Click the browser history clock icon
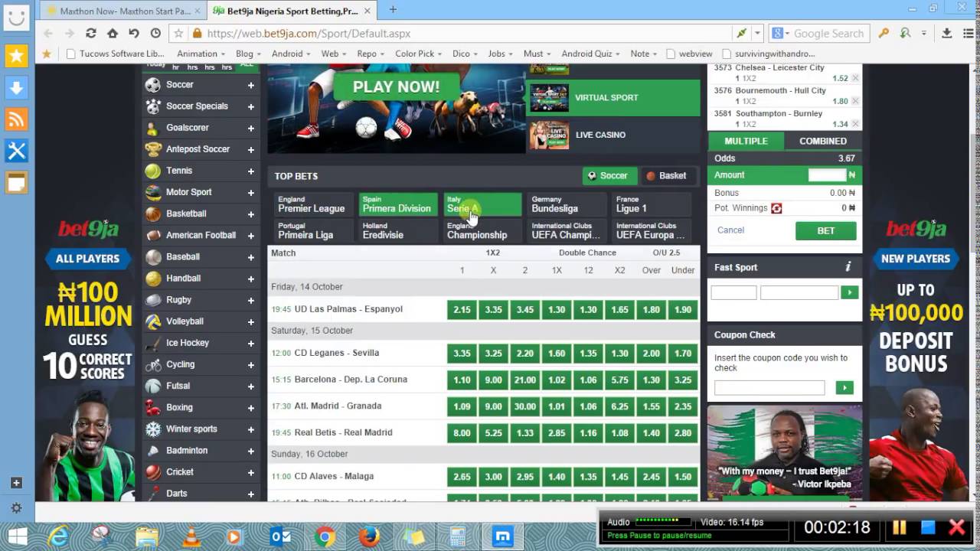Screen dimensions: 980x551 click(x=155, y=34)
